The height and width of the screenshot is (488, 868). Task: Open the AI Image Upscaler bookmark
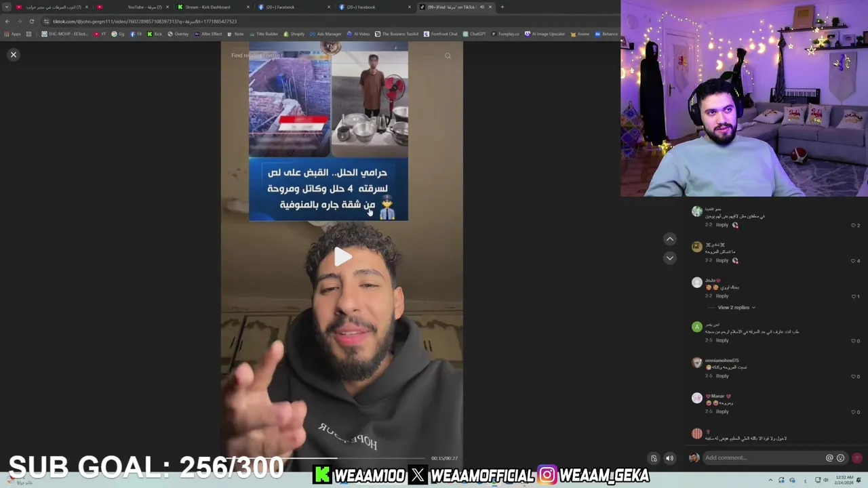click(x=546, y=34)
